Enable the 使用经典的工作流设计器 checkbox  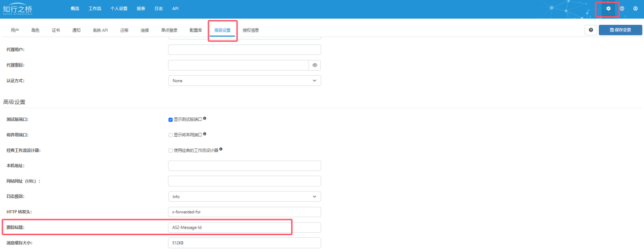click(x=171, y=150)
